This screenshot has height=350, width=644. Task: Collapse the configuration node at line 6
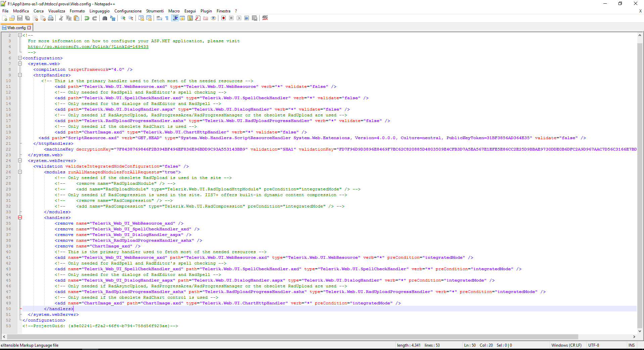click(x=20, y=58)
